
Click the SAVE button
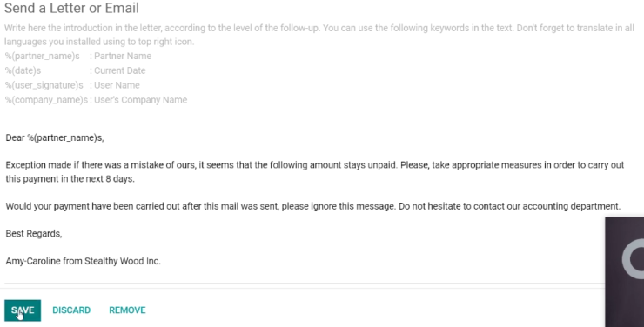coord(23,310)
